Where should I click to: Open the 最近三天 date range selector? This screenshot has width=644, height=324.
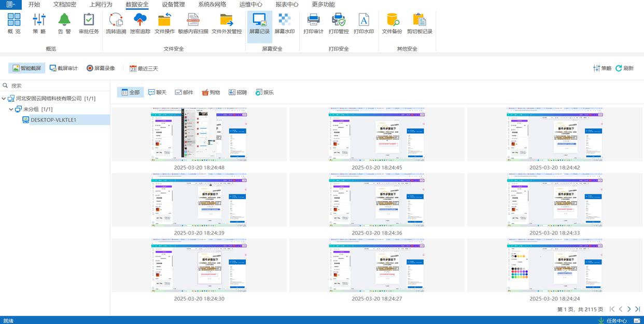point(144,68)
